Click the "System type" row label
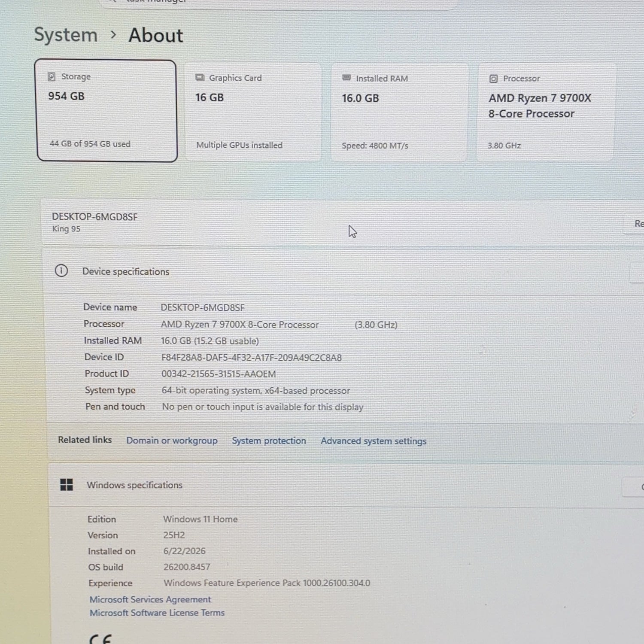This screenshot has width=644, height=644. [110, 390]
